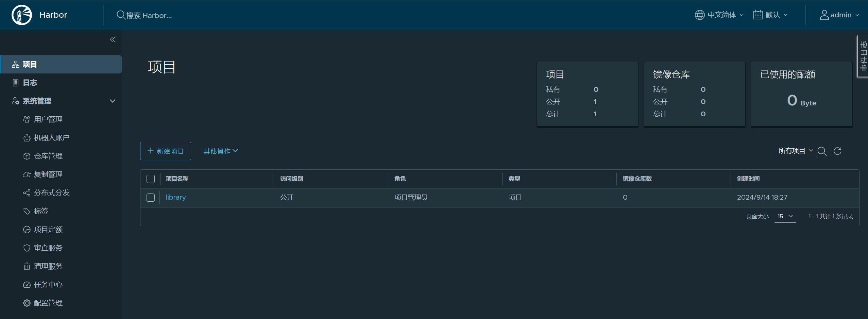The width and height of the screenshot is (868, 319).
Task: Click the 新建项目 button
Action: (x=166, y=151)
